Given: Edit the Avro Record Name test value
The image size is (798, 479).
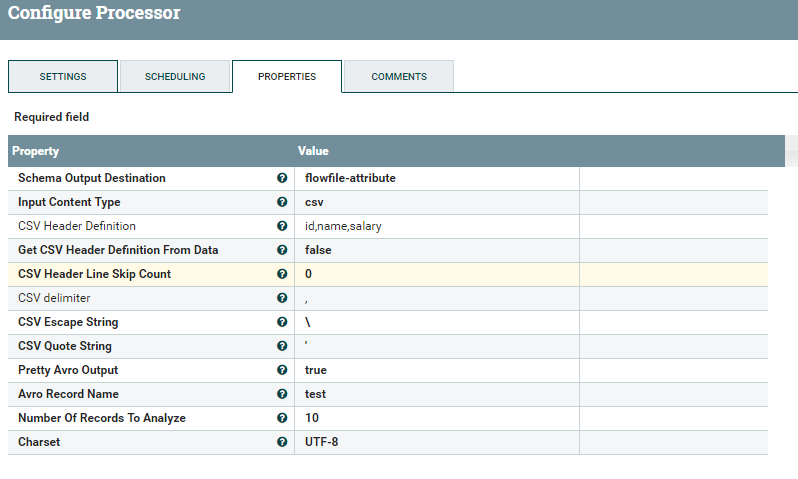Looking at the screenshot, I should click(316, 394).
